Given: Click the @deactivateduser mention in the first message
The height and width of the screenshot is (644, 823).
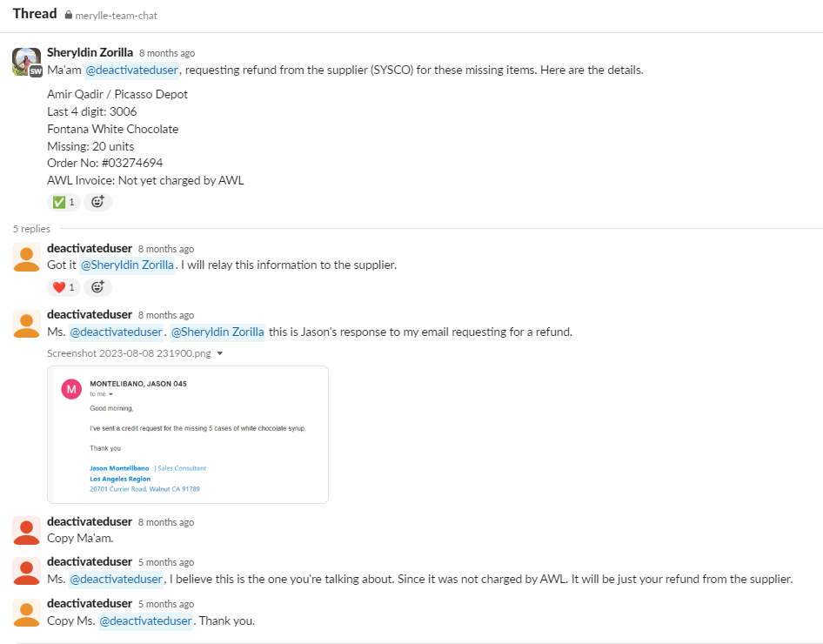Looking at the screenshot, I should pos(131,70).
